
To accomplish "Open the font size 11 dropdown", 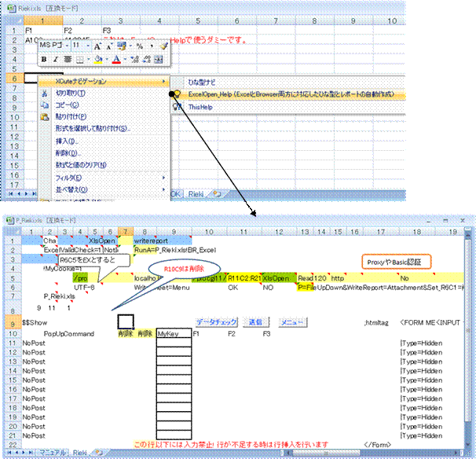I will [88, 46].
